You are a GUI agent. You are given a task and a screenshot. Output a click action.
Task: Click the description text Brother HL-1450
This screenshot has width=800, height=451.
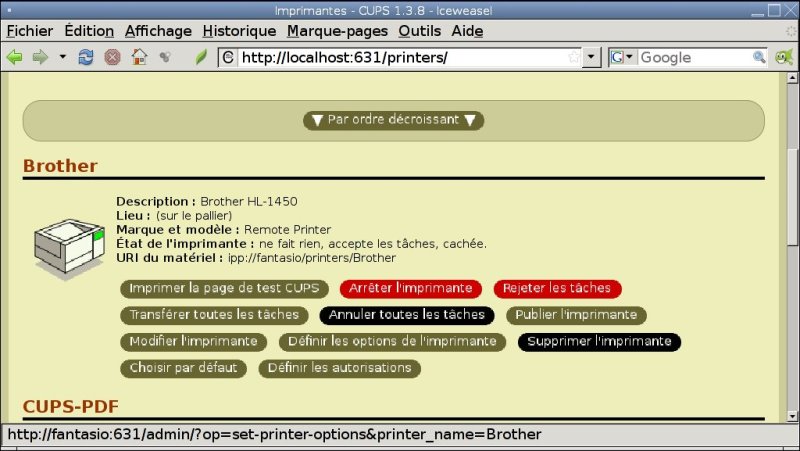click(248, 202)
